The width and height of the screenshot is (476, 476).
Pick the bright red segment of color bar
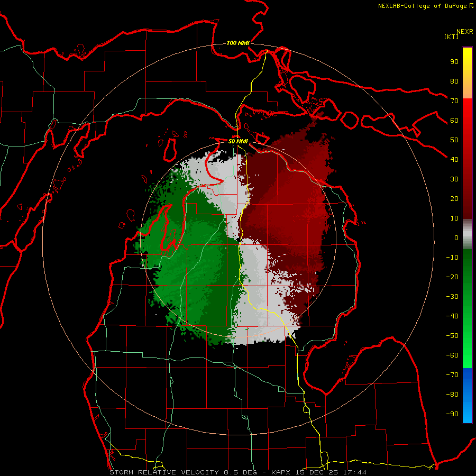click(467, 159)
